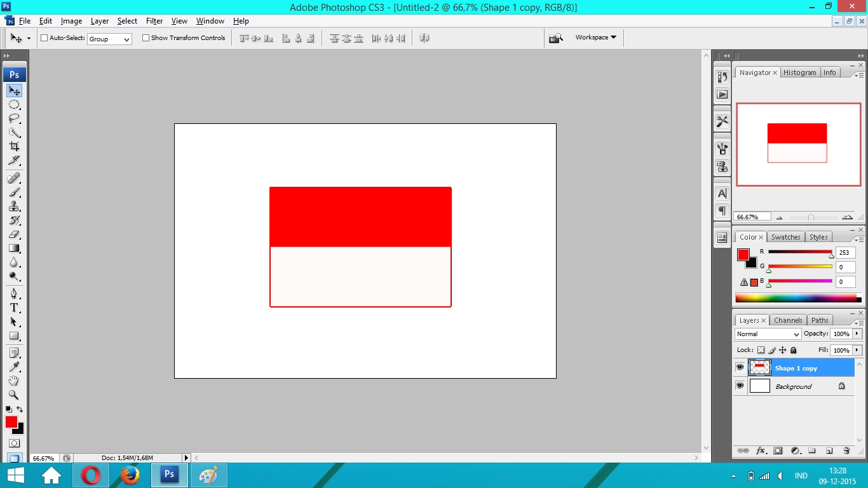Select the Slice tool
Screen dimensions: 868x488
(x=14, y=160)
